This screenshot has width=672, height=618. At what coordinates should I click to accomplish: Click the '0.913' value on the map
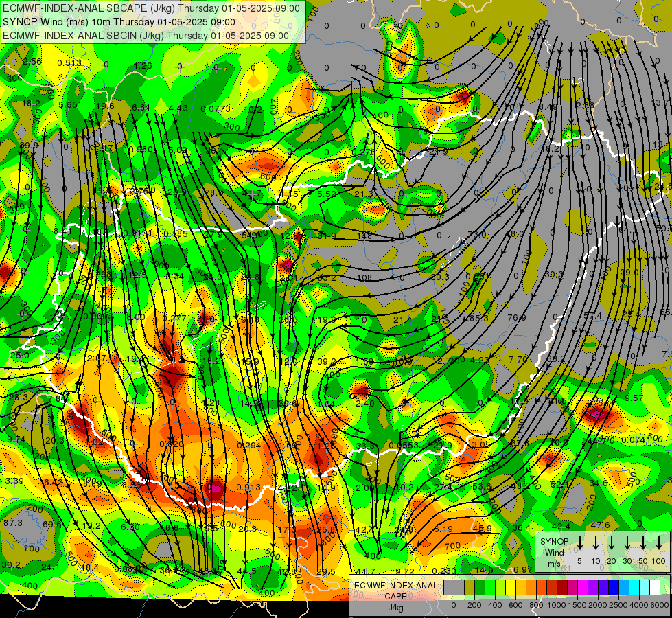248,488
